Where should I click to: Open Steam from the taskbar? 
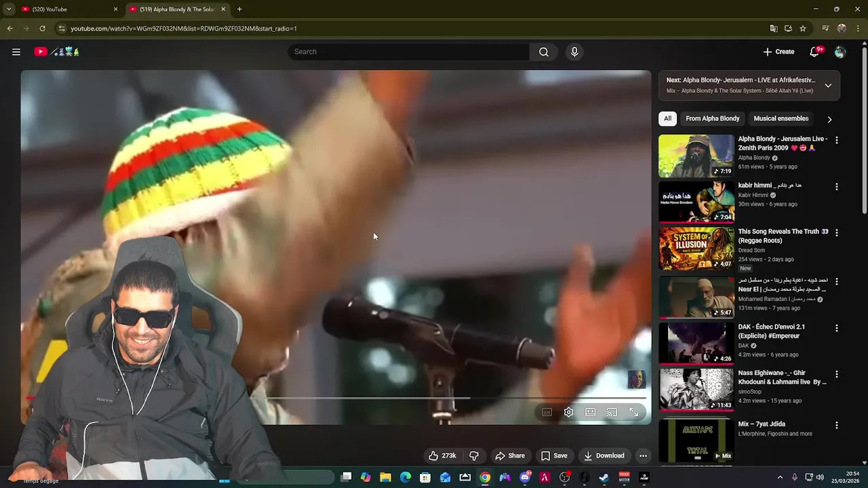pyautogui.click(x=604, y=477)
